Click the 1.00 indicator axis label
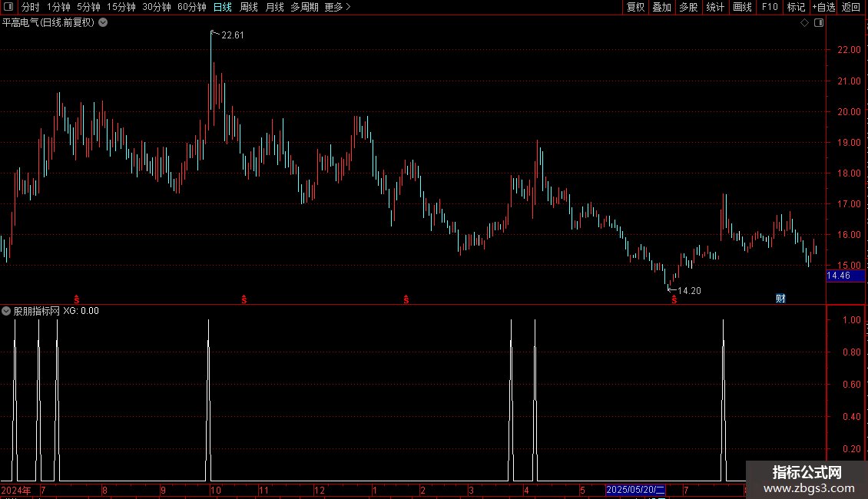 point(851,320)
